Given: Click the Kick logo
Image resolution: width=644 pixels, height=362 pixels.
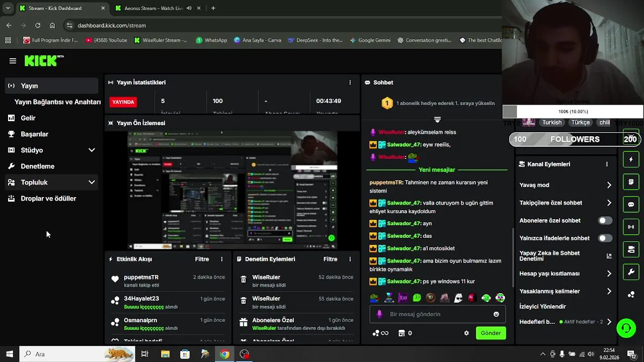Looking at the screenshot, I should pos(44,61).
